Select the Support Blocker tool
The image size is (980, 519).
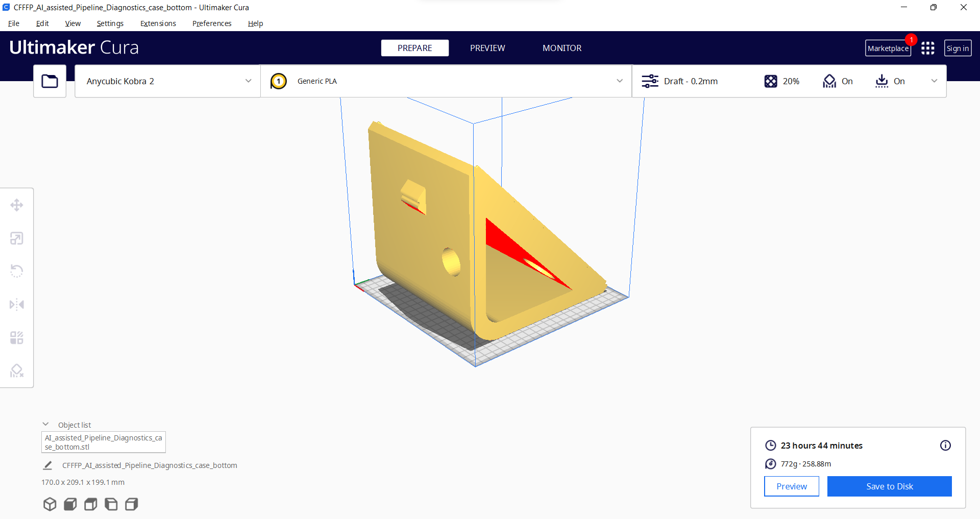(x=17, y=370)
